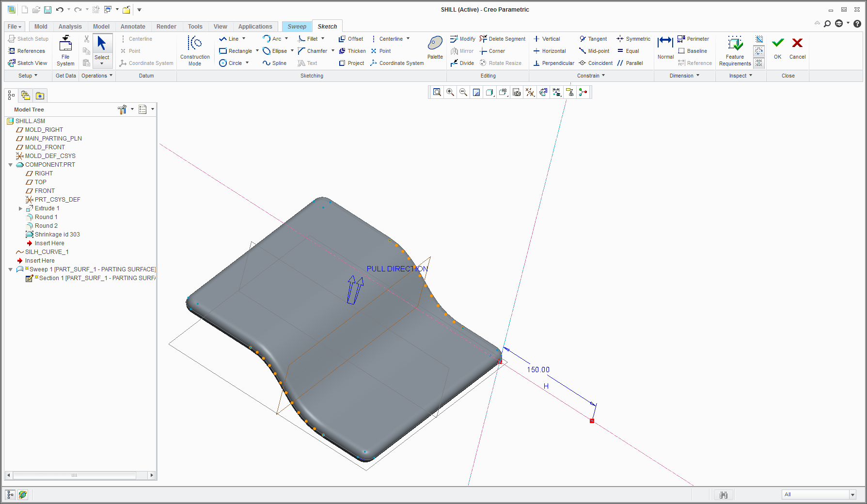The height and width of the screenshot is (504, 867).
Task: Toggle Overlapping Geometry inspect button
Action: tap(759, 39)
